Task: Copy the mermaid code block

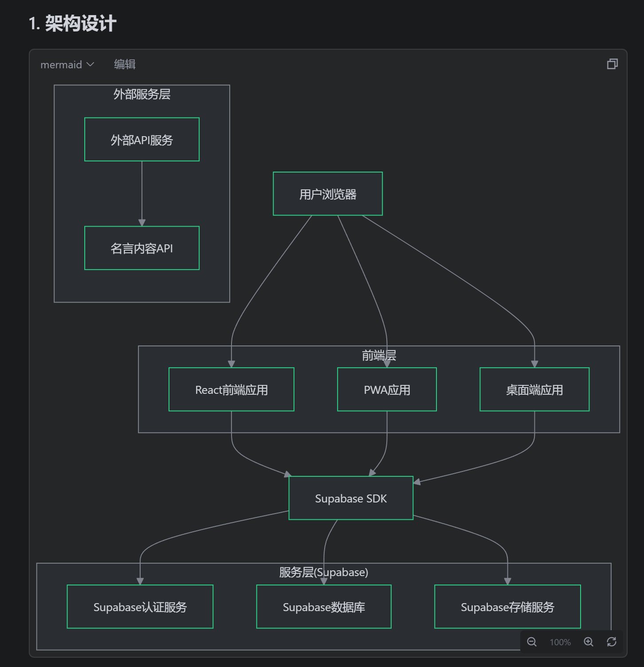Action: pyautogui.click(x=612, y=64)
